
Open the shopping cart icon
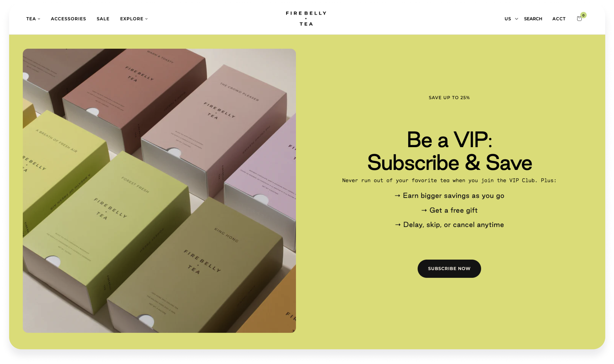tap(579, 19)
